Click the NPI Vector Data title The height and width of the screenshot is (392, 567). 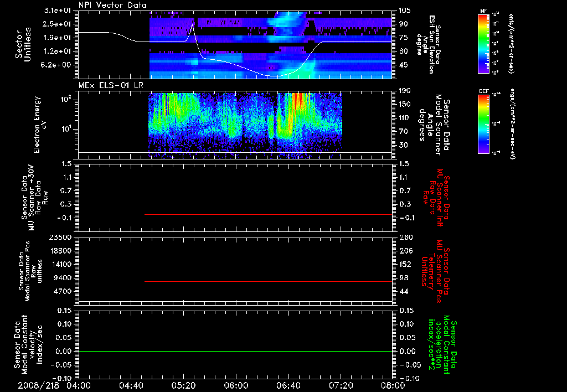(112, 5)
